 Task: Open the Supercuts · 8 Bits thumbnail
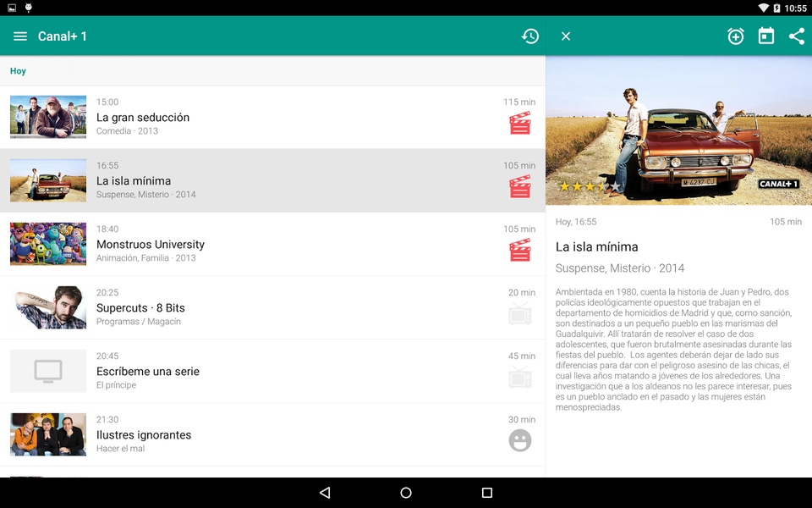(x=48, y=307)
